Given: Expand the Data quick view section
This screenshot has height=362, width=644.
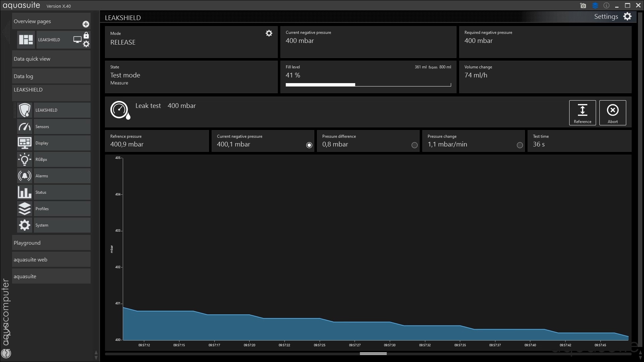Looking at the screenshot, I should [x=51, y=59].
